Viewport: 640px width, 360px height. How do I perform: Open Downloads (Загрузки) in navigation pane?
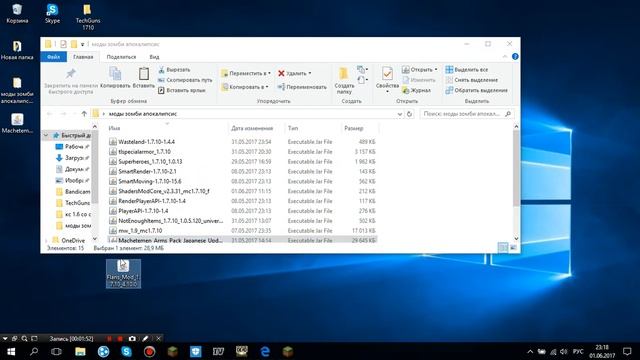click(x=73, y=158)
